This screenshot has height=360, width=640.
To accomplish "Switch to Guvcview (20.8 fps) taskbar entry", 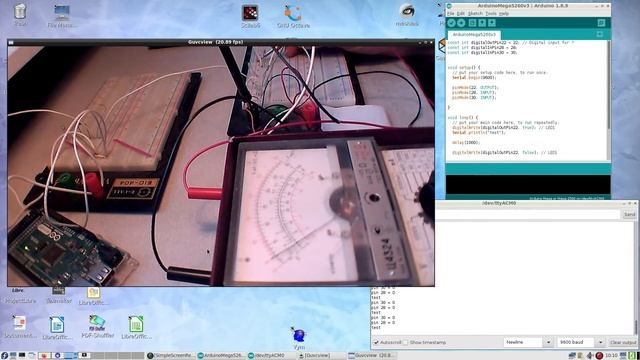I will (x=372, y=356).
